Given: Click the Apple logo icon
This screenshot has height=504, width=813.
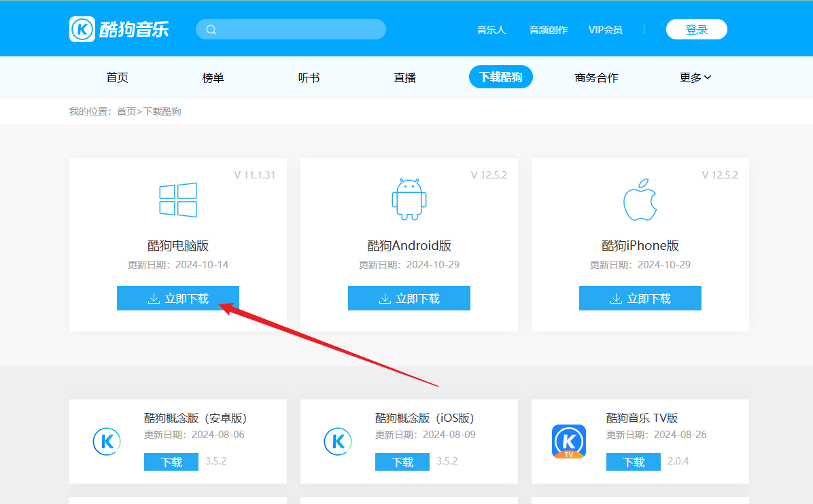Looking at the screenshot, I should pyautogui.click(x=640, y=200).
